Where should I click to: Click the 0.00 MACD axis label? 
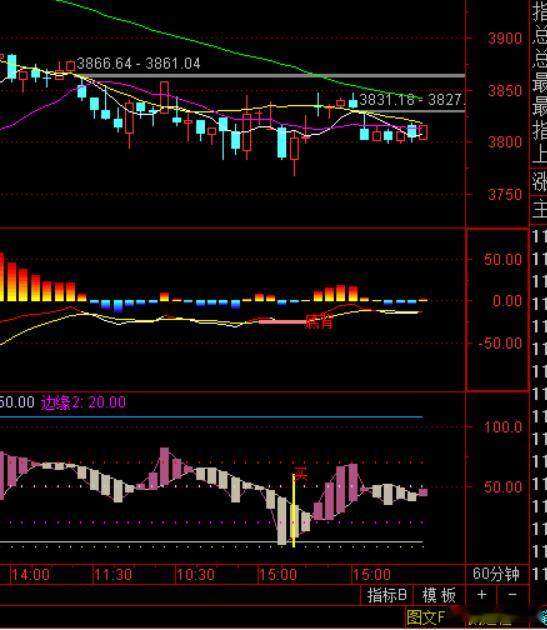[507, 301]
